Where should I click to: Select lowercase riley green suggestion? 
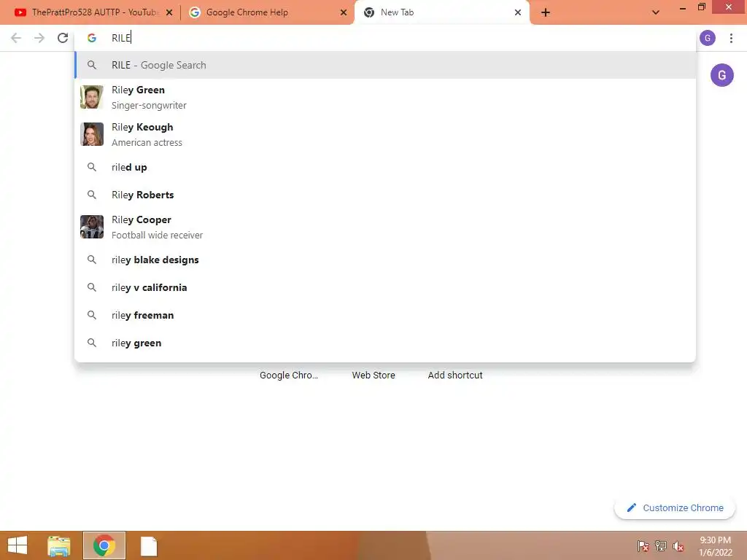tap(385, 343)
